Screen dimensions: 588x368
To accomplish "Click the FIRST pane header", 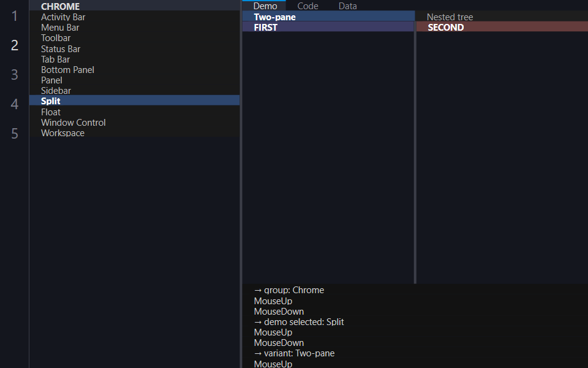I will point(328,27).
